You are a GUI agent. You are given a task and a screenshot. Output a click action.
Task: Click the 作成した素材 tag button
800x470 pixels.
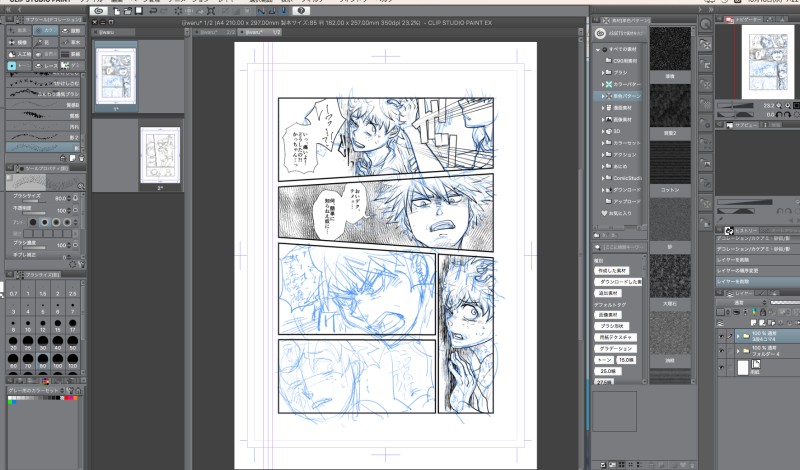(611, 270)
